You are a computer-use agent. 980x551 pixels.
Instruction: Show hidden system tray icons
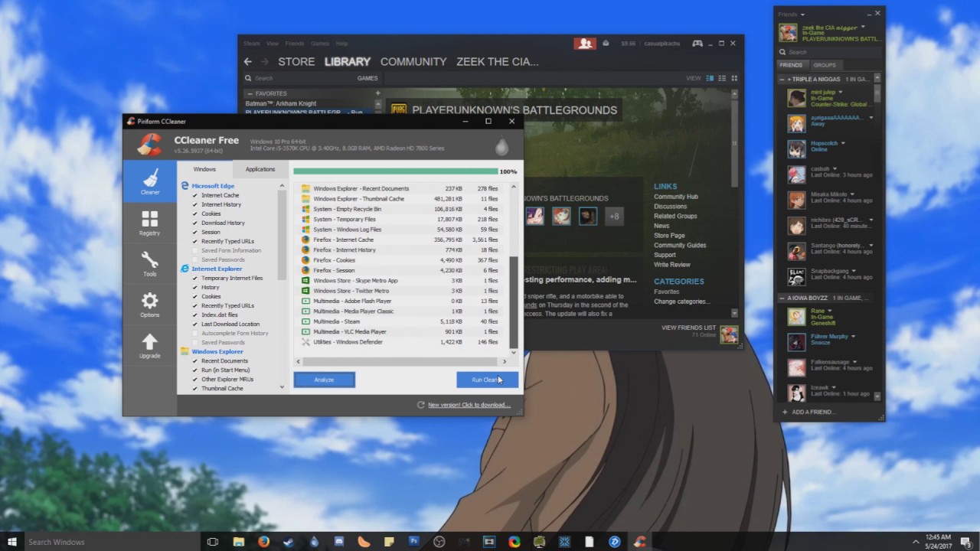[x=916, y=542]
